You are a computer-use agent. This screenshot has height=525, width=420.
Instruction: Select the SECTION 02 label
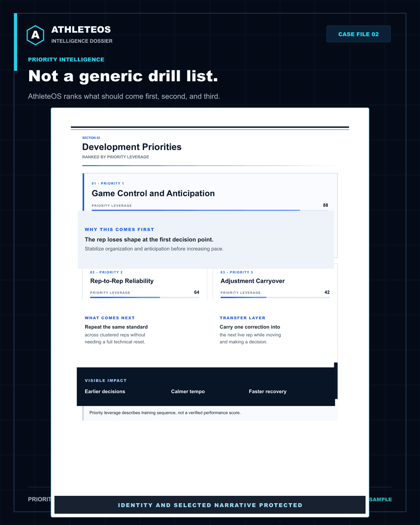pyautogui.click(x=91, y=138)
